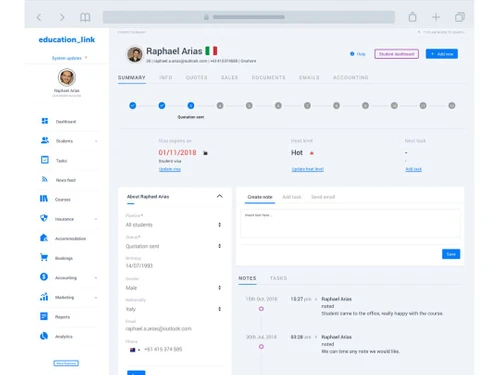Click the Student dashboard button
The height and width of the screenshot is (375, 500).
click(x=396, y=54)
